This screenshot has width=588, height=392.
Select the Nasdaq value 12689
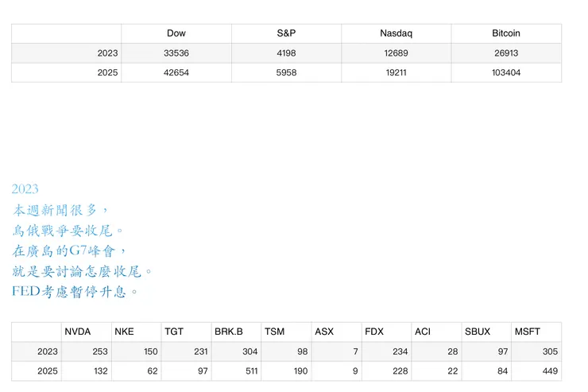click(x=396, y=53)
